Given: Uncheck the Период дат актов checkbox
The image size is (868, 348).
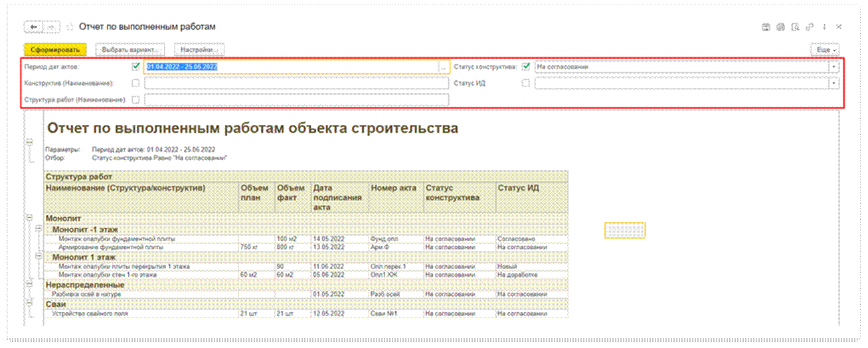Looking at the screenshot, I should (136, 66).
